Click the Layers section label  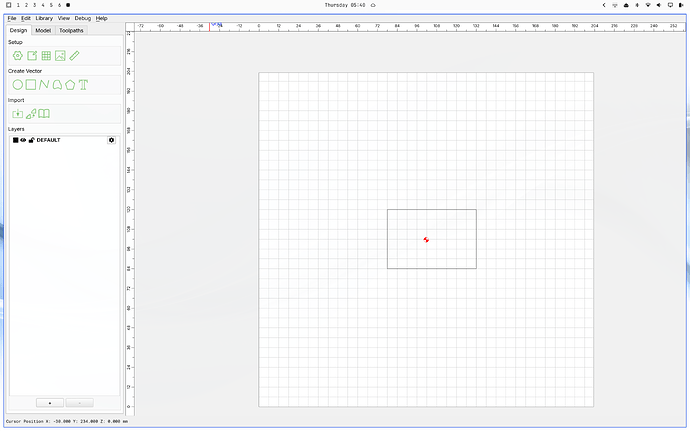(16, 129)
